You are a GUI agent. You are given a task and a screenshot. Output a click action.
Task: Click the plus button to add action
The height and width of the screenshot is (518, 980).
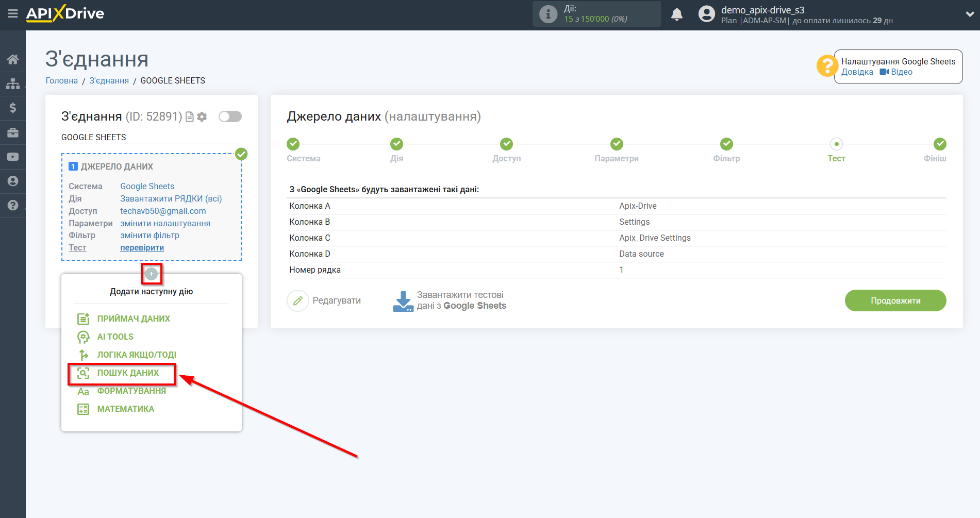point(151,274)
